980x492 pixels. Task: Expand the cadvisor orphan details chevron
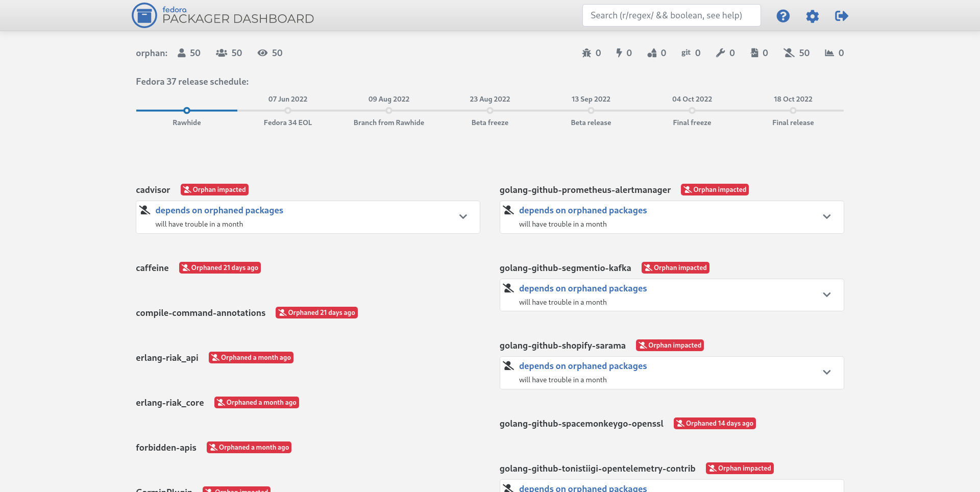click(463, 217)
